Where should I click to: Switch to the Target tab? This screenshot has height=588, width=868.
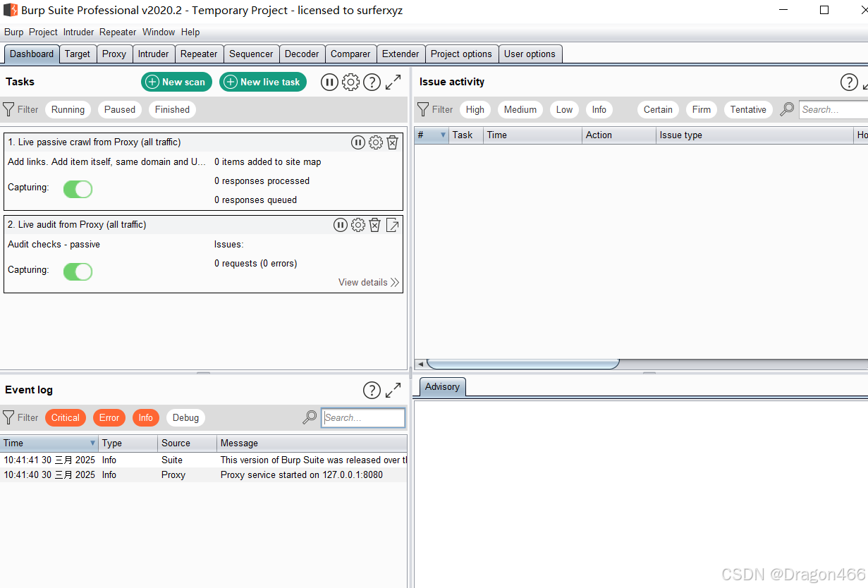[78, 54]
